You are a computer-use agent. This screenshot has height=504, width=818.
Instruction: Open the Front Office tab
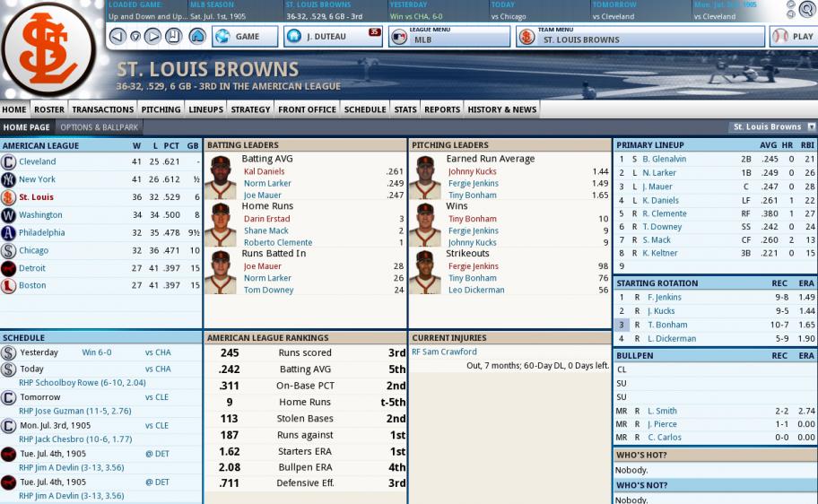pyautogui.click(x=307, y=109)
